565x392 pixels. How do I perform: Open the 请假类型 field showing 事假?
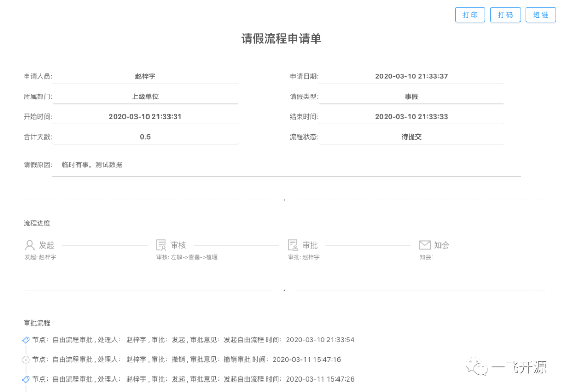[x=411, y=97]
